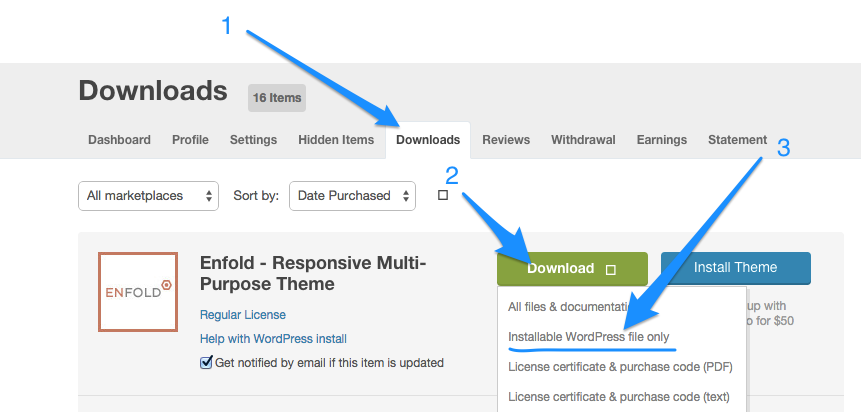Expand the Date Purchased sort dropdown
The width and height of the screenshot is (861, 412).
click(352, 196)
